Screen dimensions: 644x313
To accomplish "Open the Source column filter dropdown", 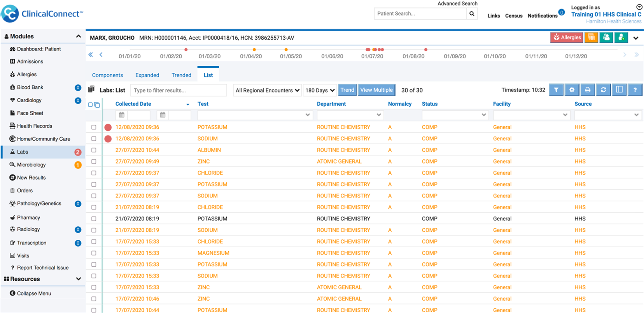I will [x=608, y=115].
